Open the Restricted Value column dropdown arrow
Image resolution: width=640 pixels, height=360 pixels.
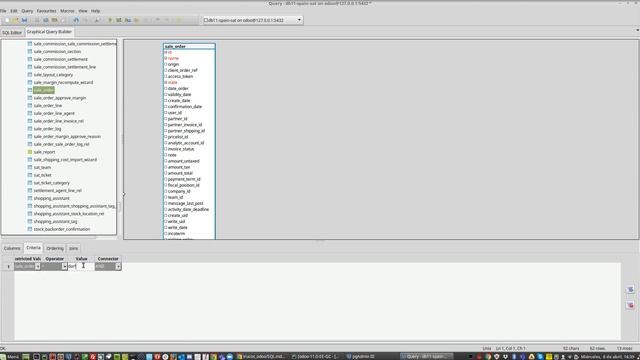tap(38, 266)
